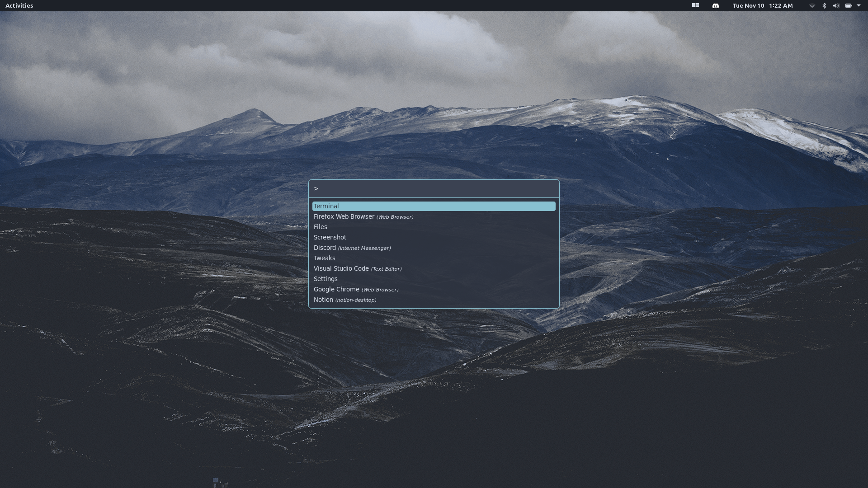This screenshot has width=868, height=488.
Task: Click the volume speaker icon
Action: click(x=836, y=6)
